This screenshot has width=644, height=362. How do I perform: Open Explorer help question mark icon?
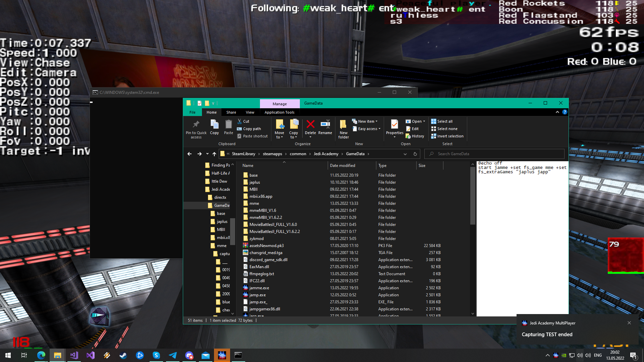pos(565,112)
